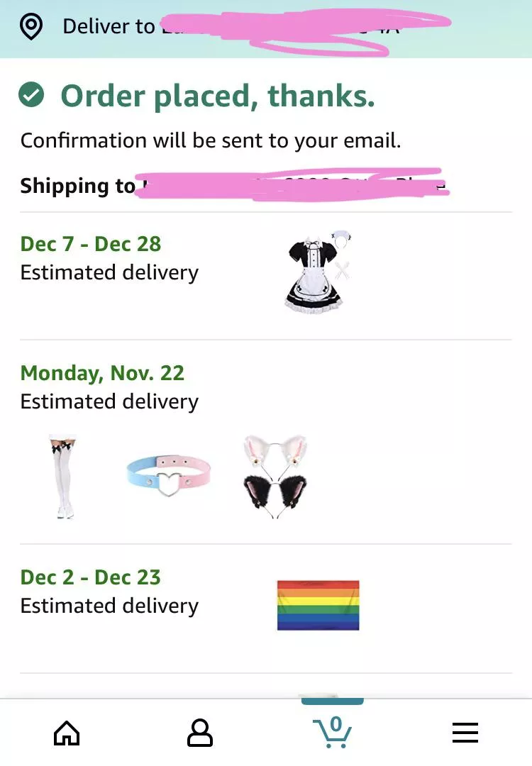
Task: Tap Estimated delivery under Dec 7 - Dec 28
Action: (x=109, y=272)
